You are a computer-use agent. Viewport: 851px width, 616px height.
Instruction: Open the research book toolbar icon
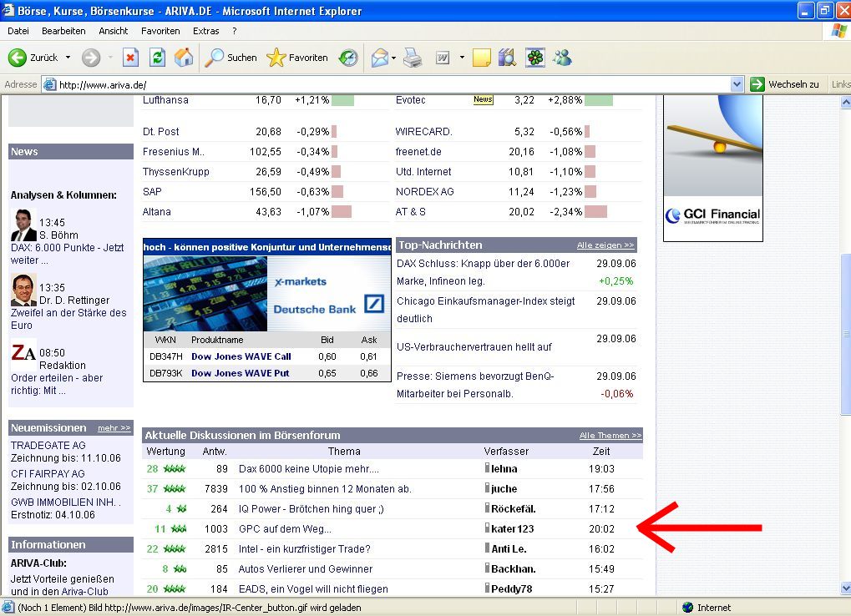coord(507,58)
